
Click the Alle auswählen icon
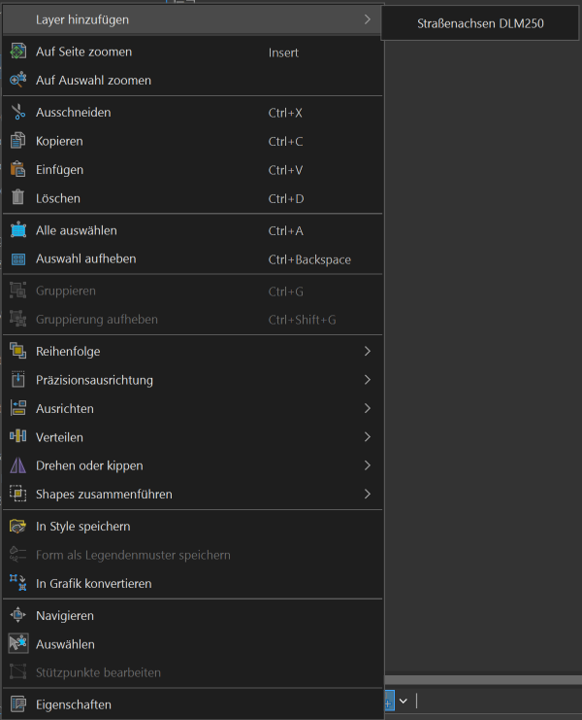coord(18,230)
